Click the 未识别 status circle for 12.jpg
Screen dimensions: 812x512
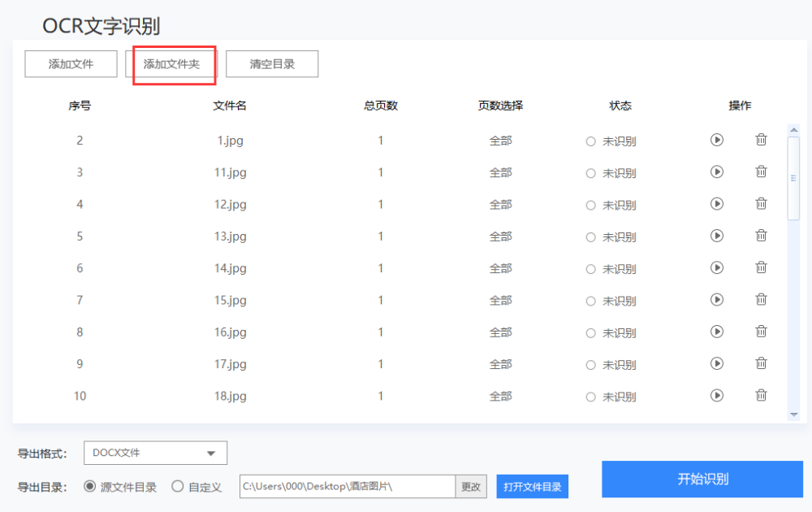tap(590, 206)
